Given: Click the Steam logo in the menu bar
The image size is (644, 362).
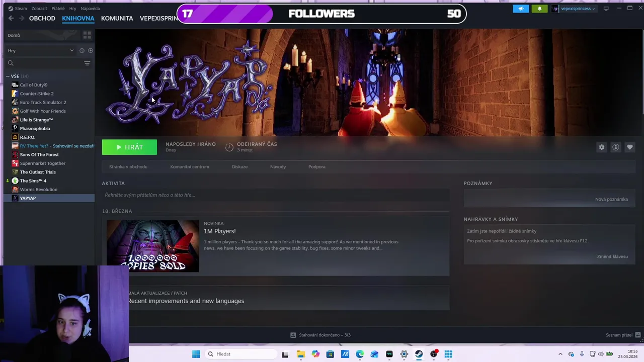Looking at the screenshot, I should [10, 9].
